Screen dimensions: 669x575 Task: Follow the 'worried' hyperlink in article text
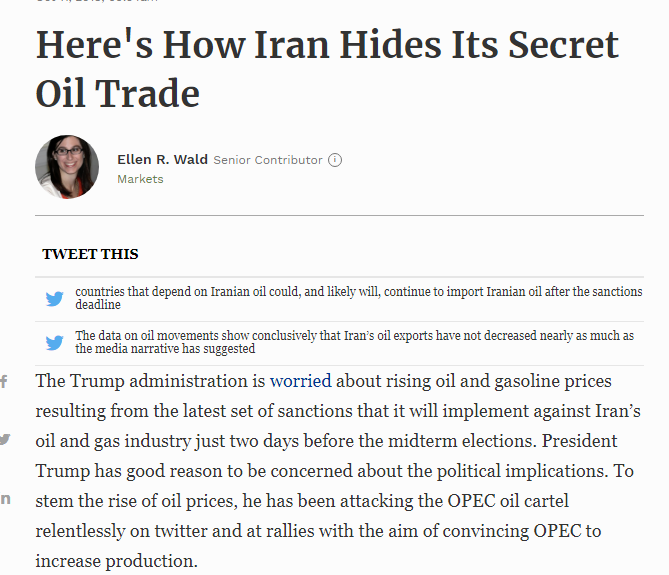300,381
